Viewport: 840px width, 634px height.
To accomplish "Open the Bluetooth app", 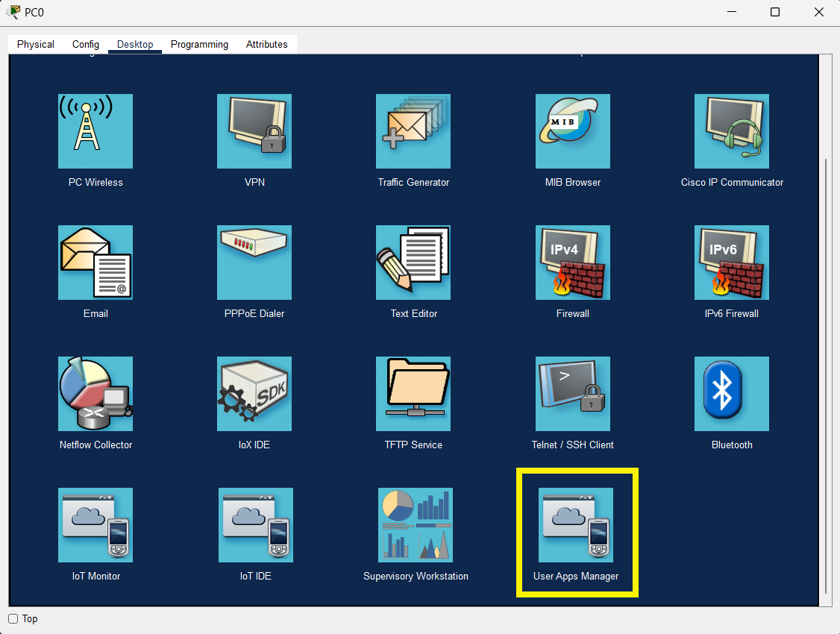I will tap(731, 394).
